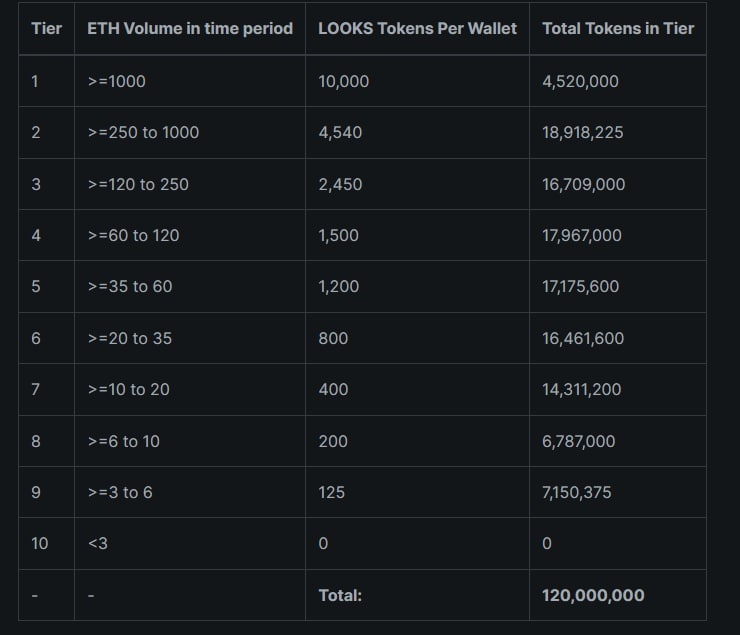The image size is (740, 635).
Task: Select the >=20 to 35 volume cell
Action: 190,338
